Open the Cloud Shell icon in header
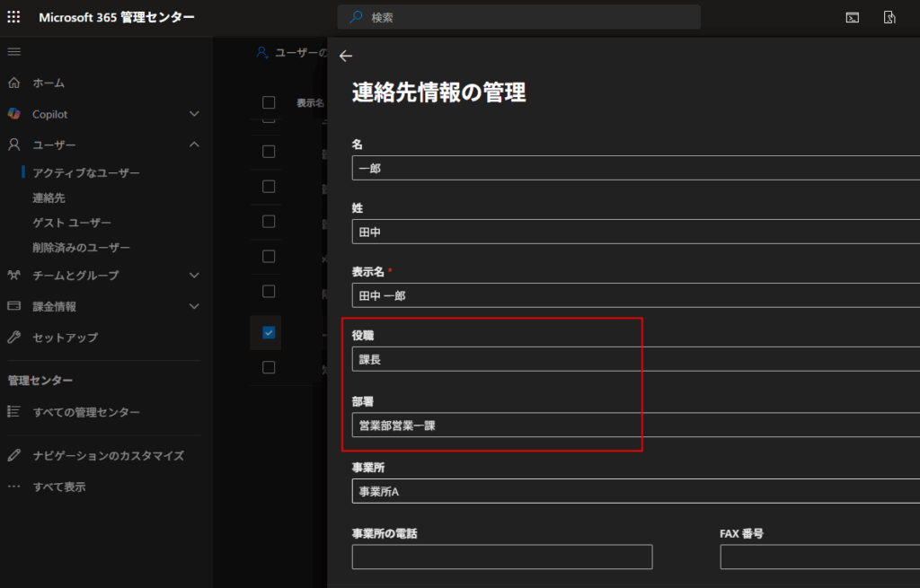Screen dimensions: 920x588 (x=852, y=18)
